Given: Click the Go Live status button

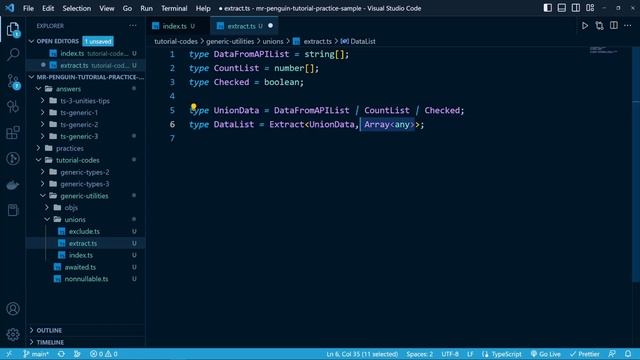Looking at the screenshot, I should click(546, 354).
